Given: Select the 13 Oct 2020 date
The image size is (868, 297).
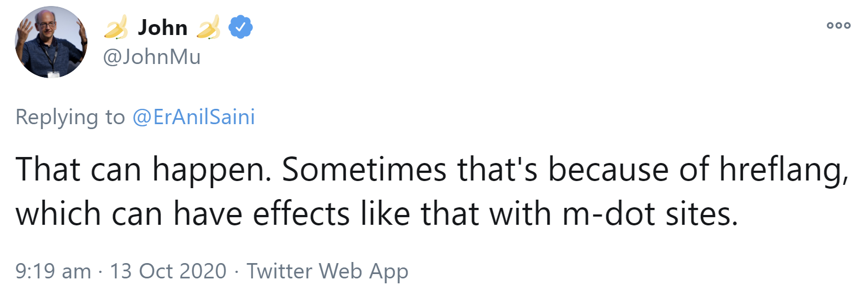Looking at the screenshot, I should [x=168, y=271].
